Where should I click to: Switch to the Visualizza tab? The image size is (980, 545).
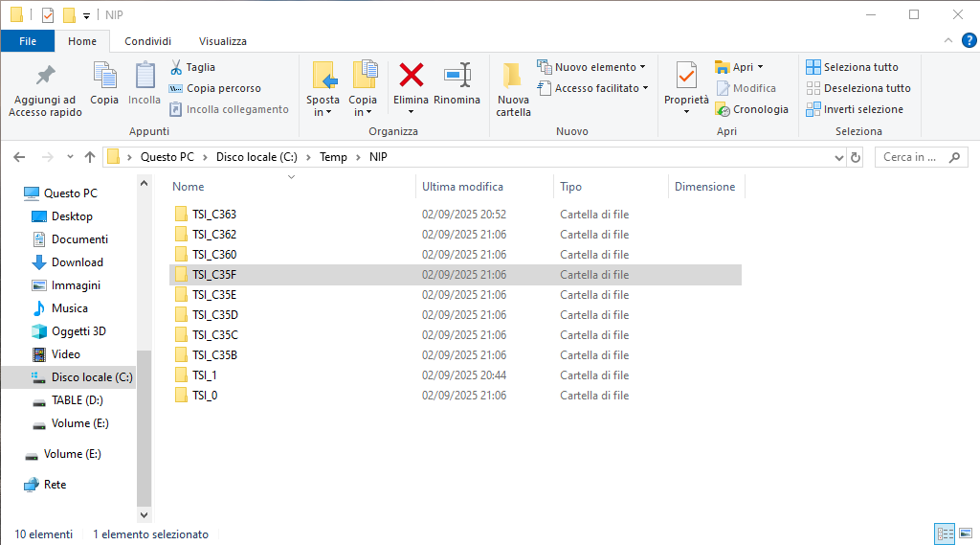click(222, 41)
